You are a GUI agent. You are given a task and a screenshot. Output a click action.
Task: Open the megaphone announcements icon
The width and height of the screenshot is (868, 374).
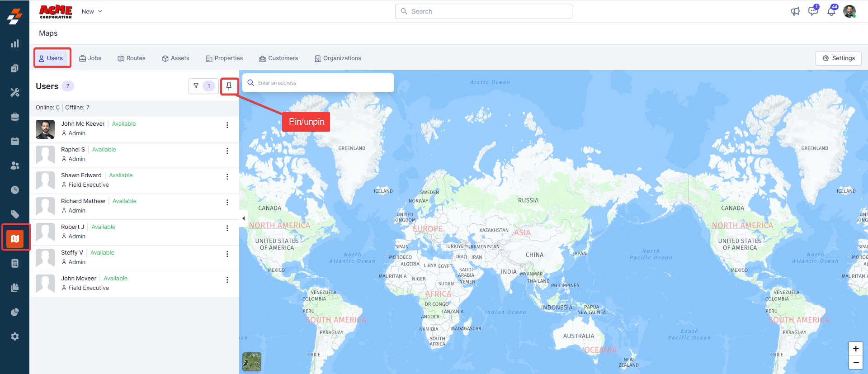(x=795, y=11)
